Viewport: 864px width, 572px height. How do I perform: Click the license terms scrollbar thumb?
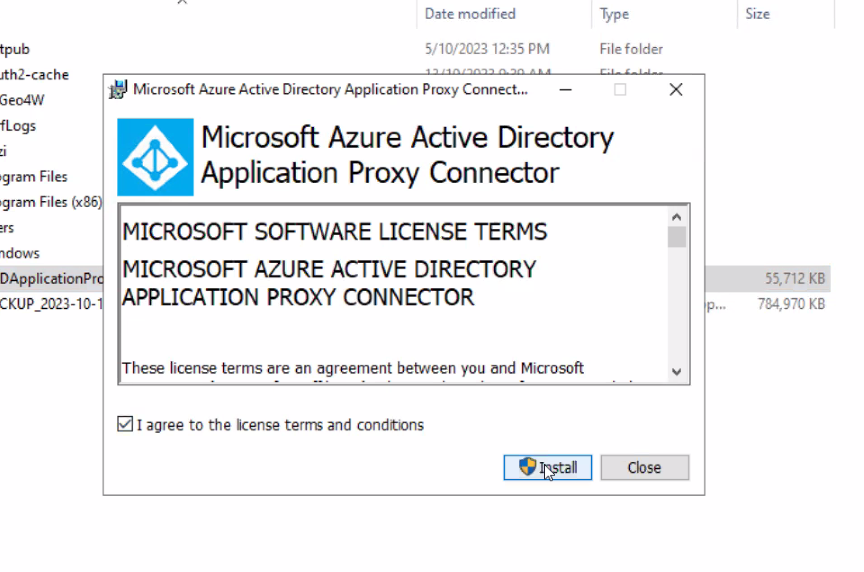677,237
